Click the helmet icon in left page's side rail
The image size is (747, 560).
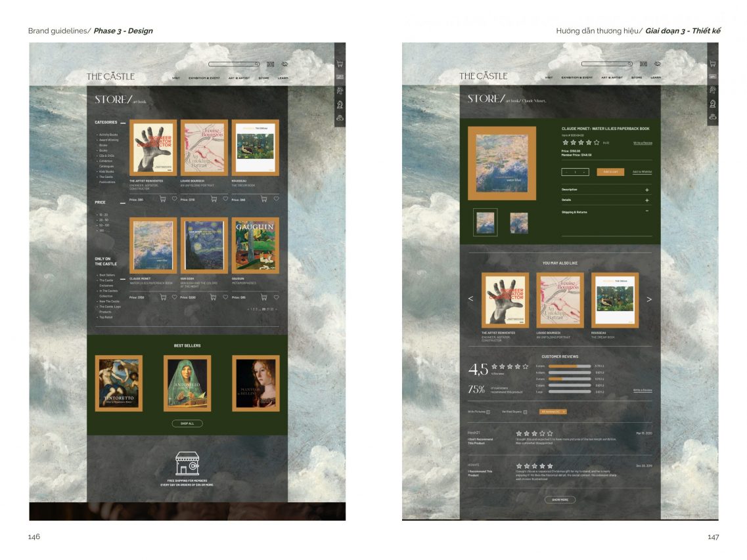coord(340,91)
